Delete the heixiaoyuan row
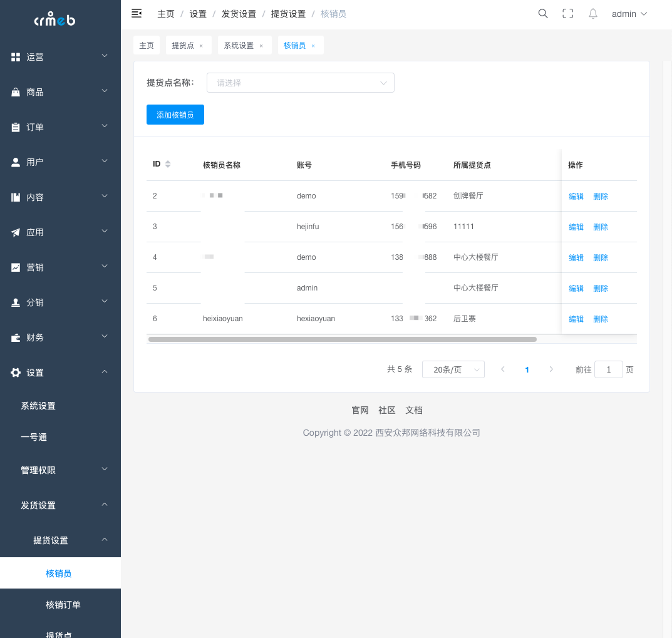Viewport: 672px width, 638px height. pyautogui.click(x=601, y=319)
